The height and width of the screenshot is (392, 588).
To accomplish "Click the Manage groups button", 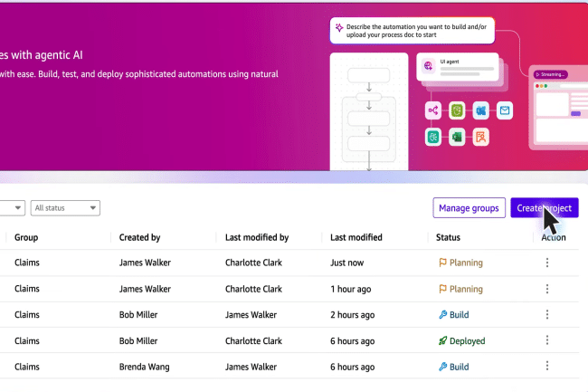I will tap(469, 208).
